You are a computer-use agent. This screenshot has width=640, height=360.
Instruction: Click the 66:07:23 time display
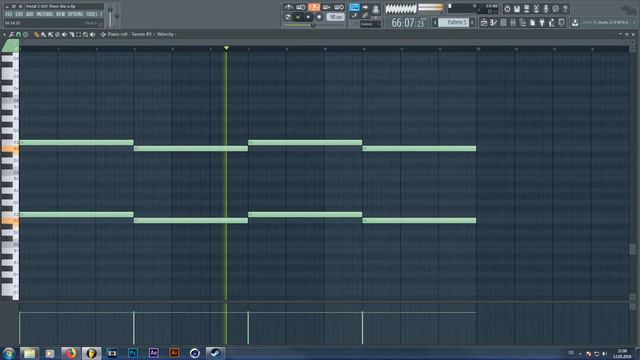click(408, 23)
